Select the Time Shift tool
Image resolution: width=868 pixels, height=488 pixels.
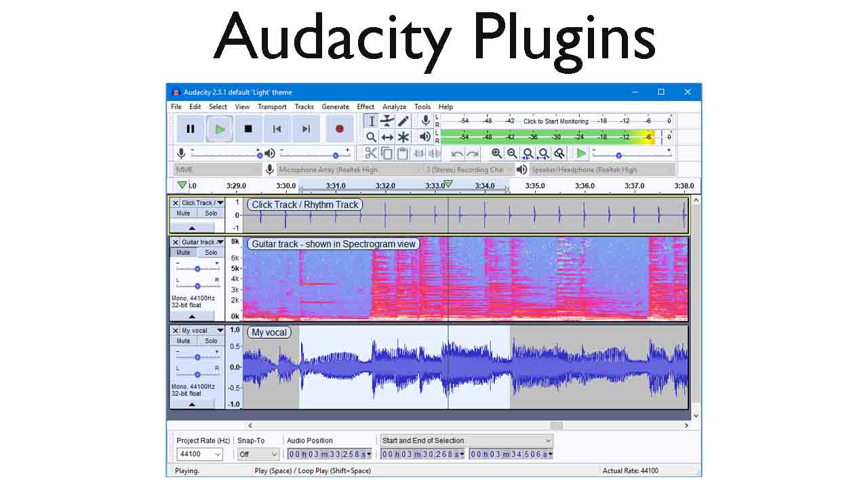tap(387, 136)
